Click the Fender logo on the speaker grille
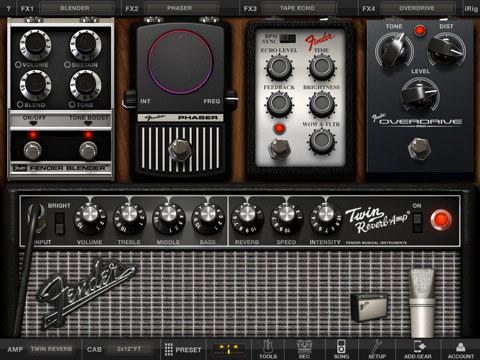Viewport: 480px width, 360px height. click(86, 293)
